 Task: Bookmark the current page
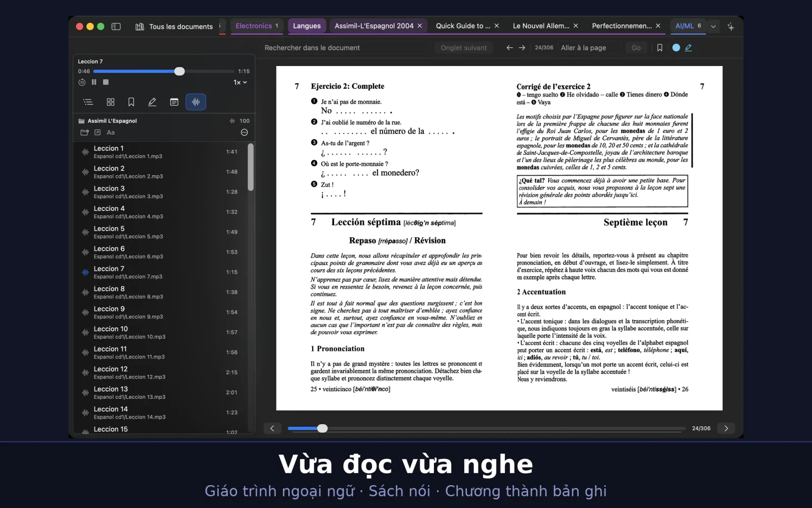(x=660, y=48)
